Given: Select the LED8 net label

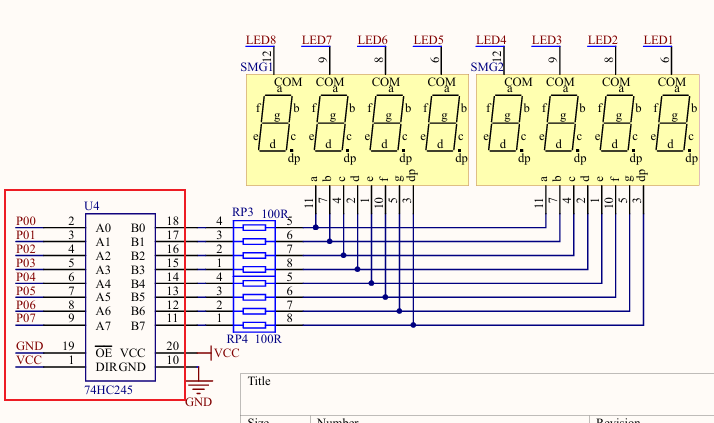Looking at the screenshot, I should [x=261, y=40].
